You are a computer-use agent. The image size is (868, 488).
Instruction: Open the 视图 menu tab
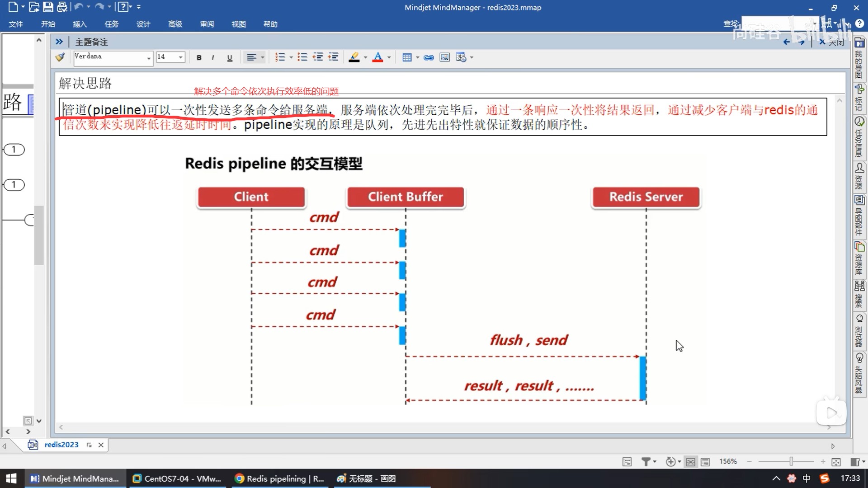click(238, 24)
